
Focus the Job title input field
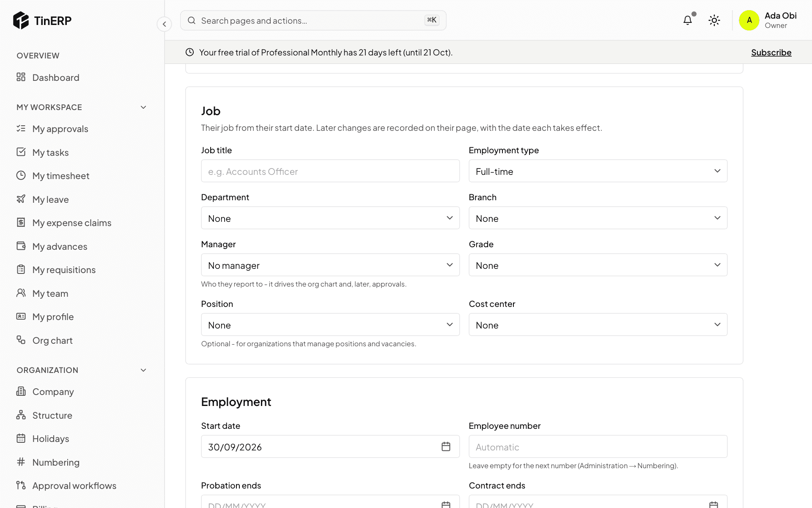330,171
